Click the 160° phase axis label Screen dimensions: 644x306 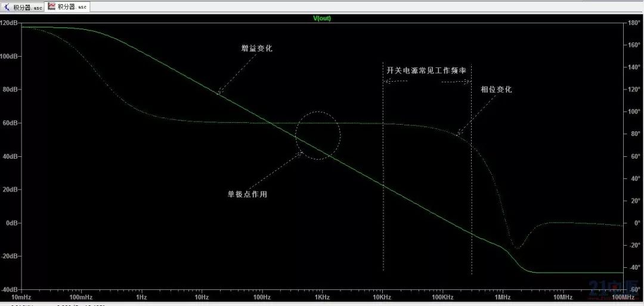[634, 45]
